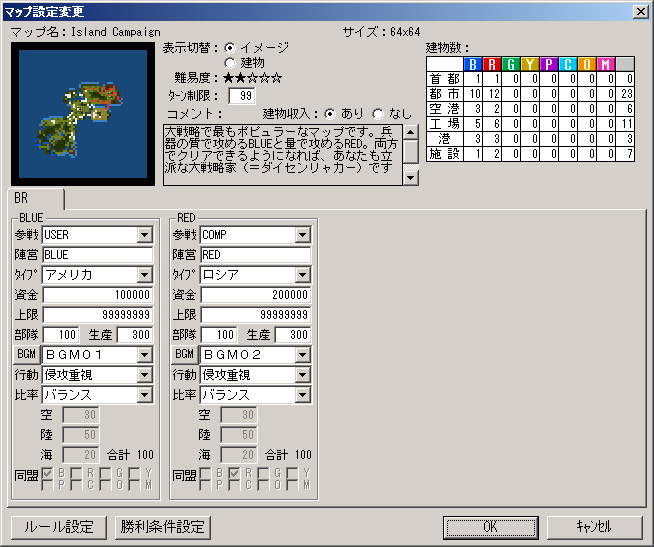The width and height of the screenshot is (654, 547).
Task: Click the island map preview thumbnail
Action: pos(83,114)
